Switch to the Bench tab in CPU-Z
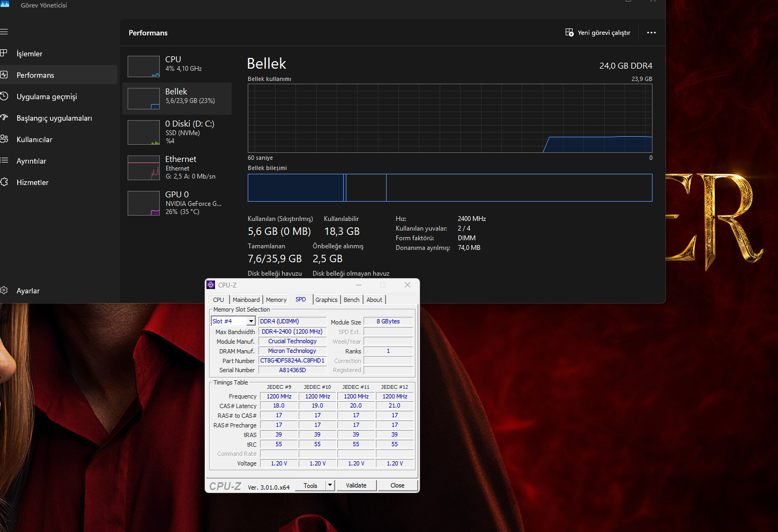 [352, 300]
